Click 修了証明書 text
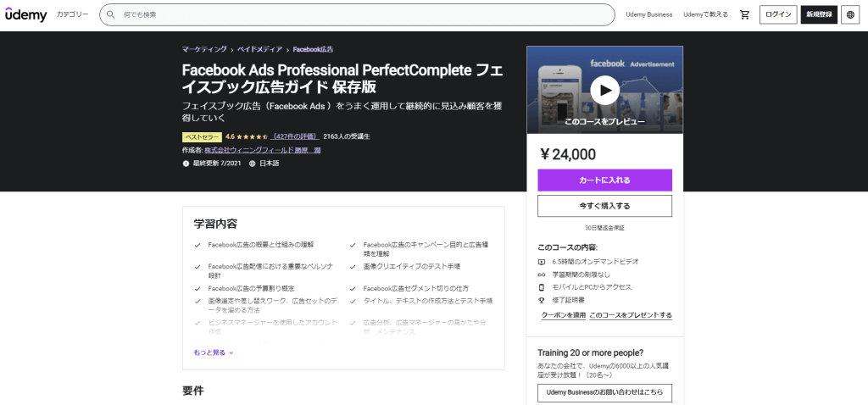The width and height of the screenshot is (868, 405). [x=568, y=300]
